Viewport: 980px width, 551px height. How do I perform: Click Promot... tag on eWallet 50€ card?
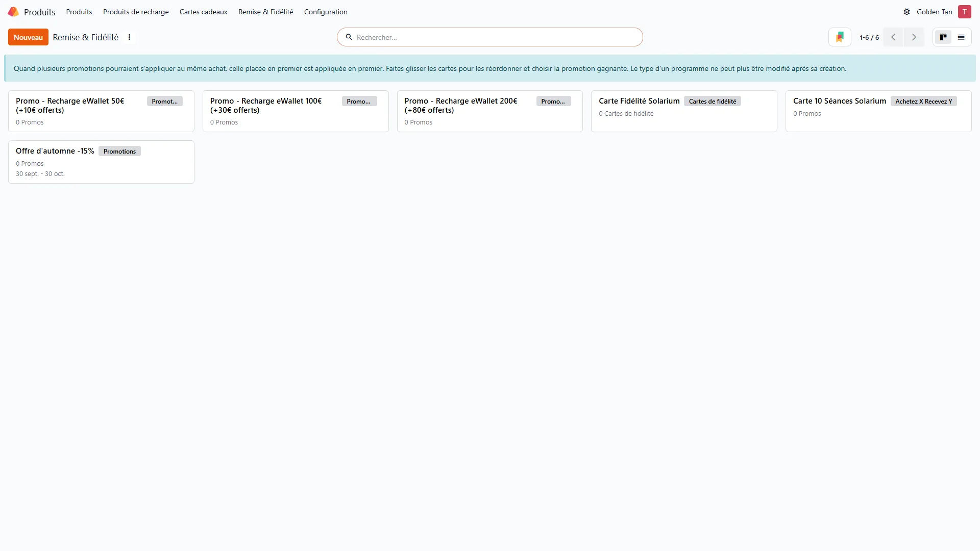pos(165,102)
